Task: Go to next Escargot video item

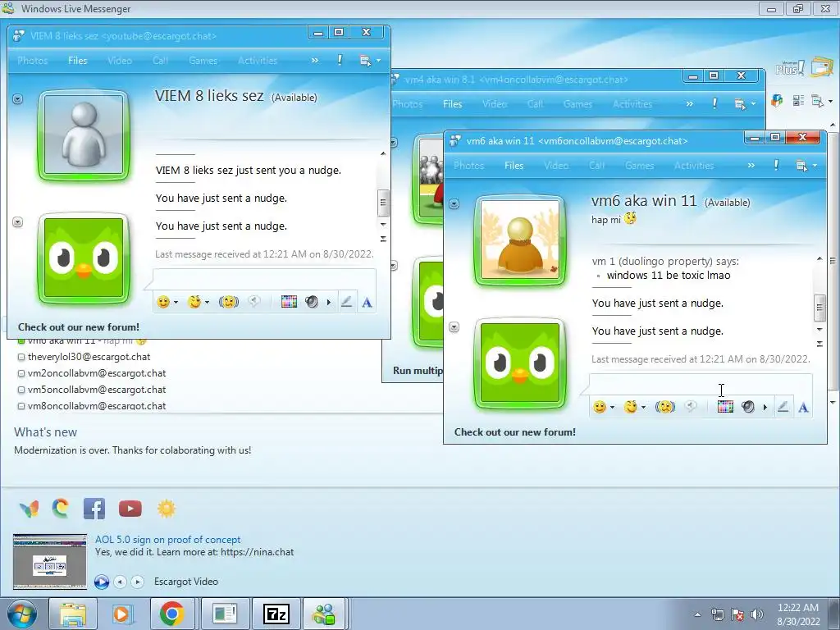Action: 138,582
